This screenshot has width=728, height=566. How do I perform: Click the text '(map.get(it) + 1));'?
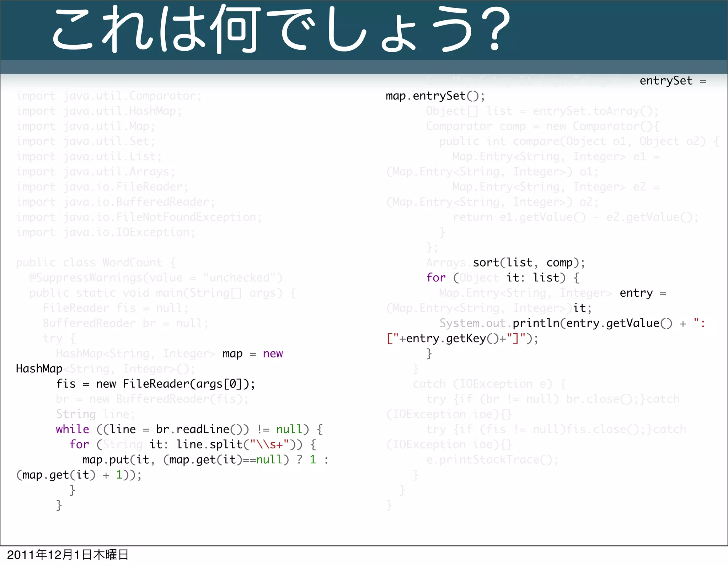79,475
